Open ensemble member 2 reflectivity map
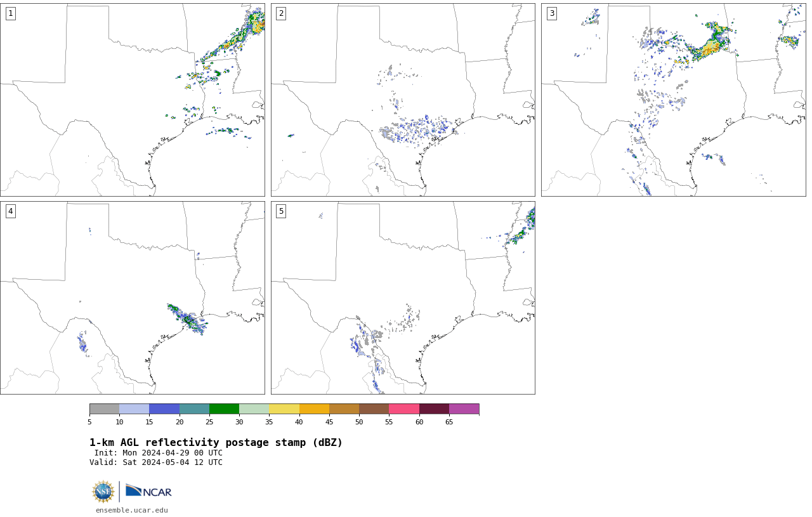The height and width of the screenshot is (517, 812). click(x=403, y=100)
